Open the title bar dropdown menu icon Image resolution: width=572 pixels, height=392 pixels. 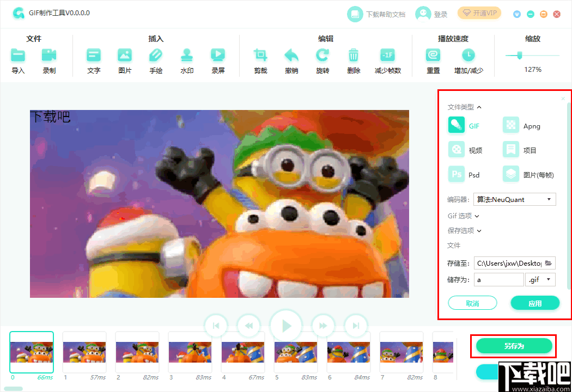tap(516, 14)
